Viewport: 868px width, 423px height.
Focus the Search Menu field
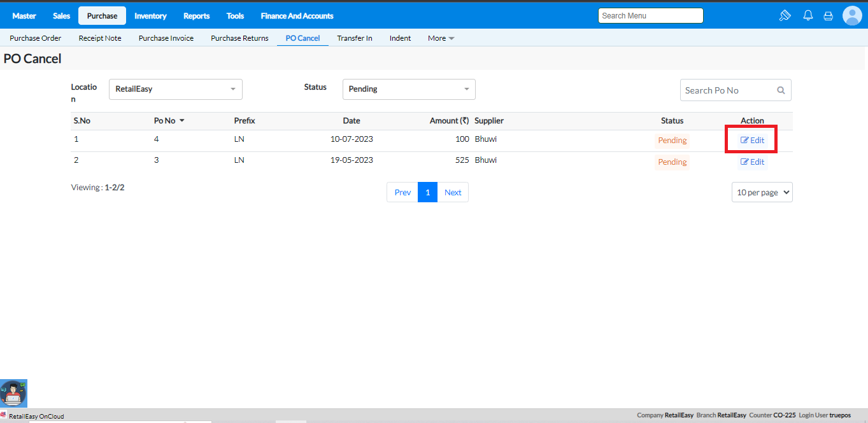[650, 16]
